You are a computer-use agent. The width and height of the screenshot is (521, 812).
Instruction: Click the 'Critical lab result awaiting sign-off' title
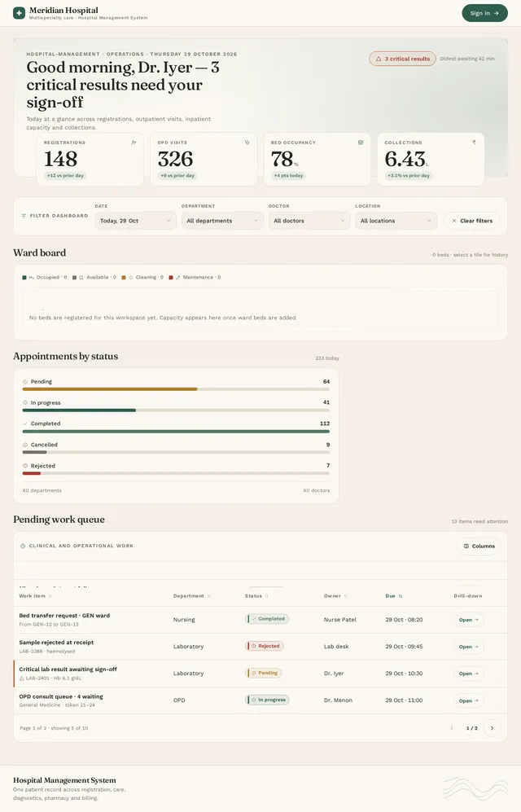coord(68,669)
